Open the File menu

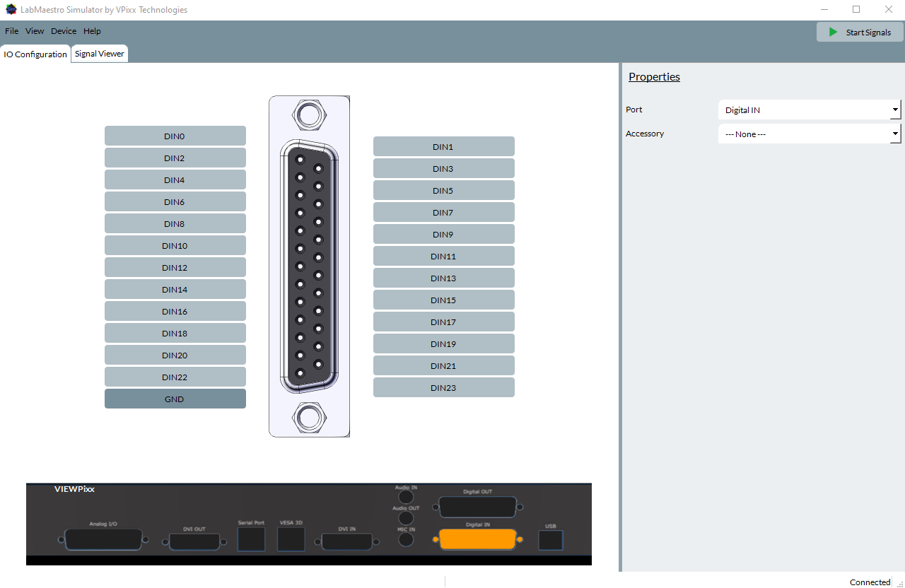point(11,31)
